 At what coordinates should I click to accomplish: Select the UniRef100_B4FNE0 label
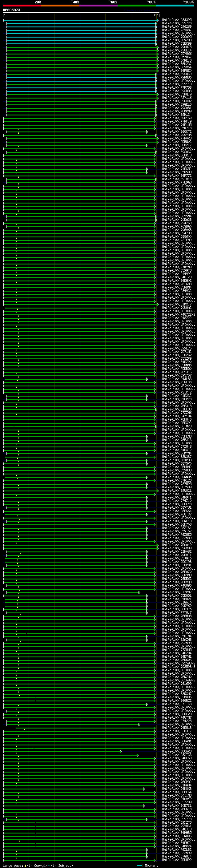point(177,71)
